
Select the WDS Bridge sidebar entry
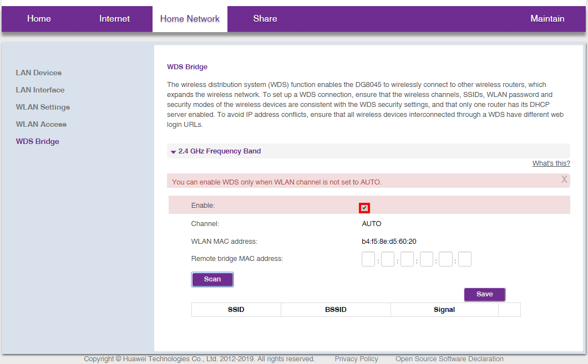pos(37,141)
